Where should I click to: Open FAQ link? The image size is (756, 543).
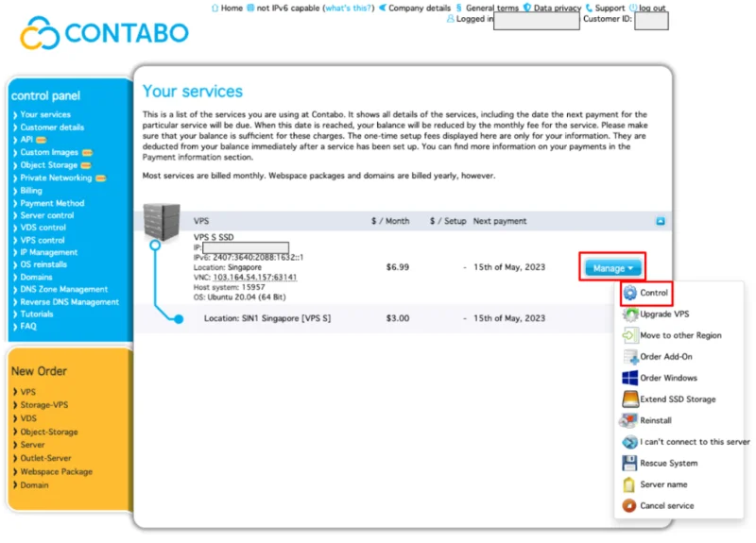[28, 326]
